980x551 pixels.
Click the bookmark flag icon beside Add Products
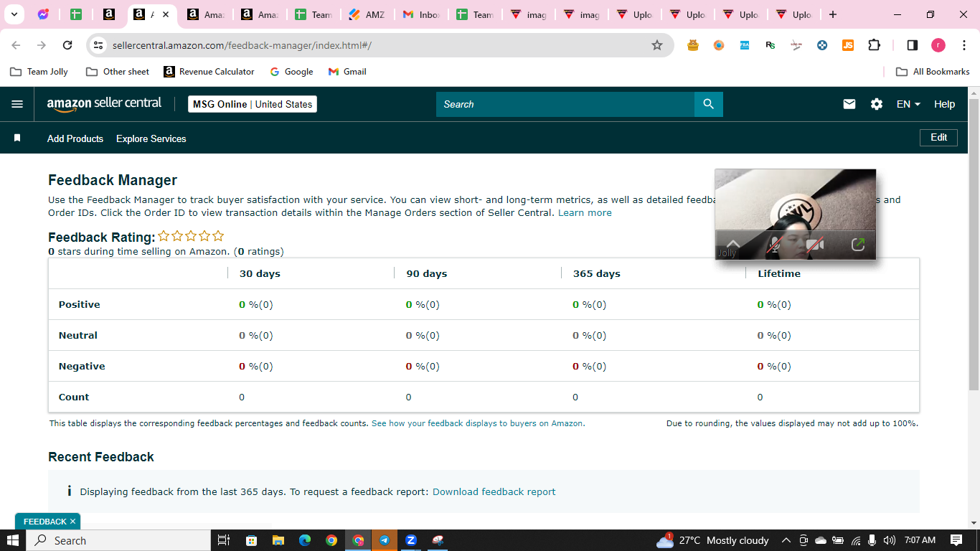tap(17, 138)
